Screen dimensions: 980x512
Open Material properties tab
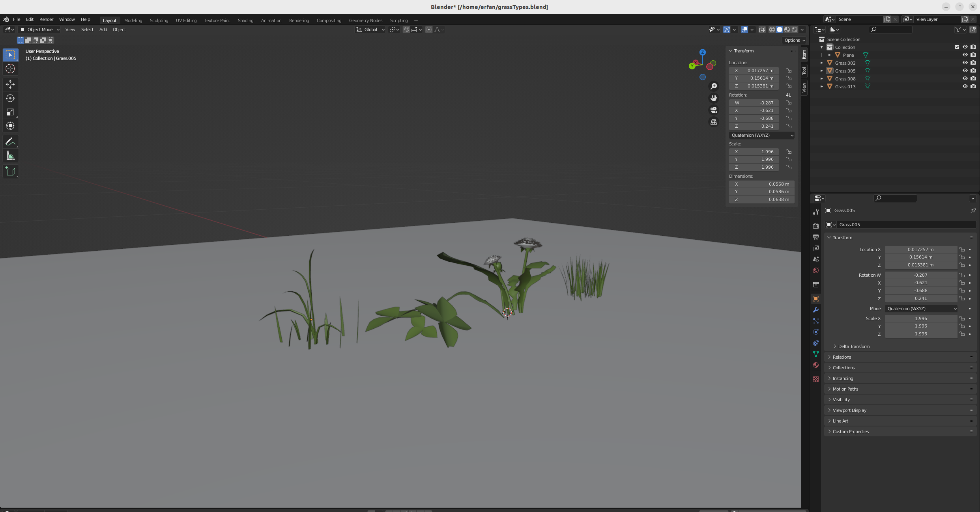(816, 365)
